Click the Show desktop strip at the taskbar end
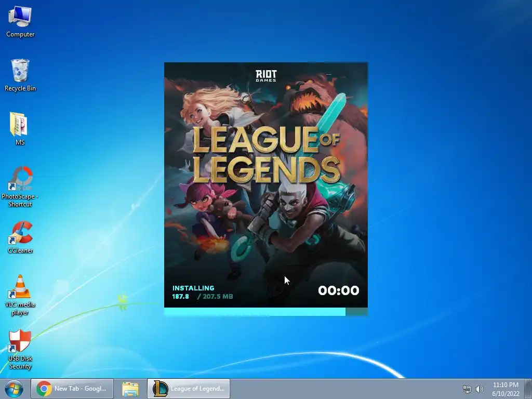This screenshot has height=399, width=532. click(528, 389)
